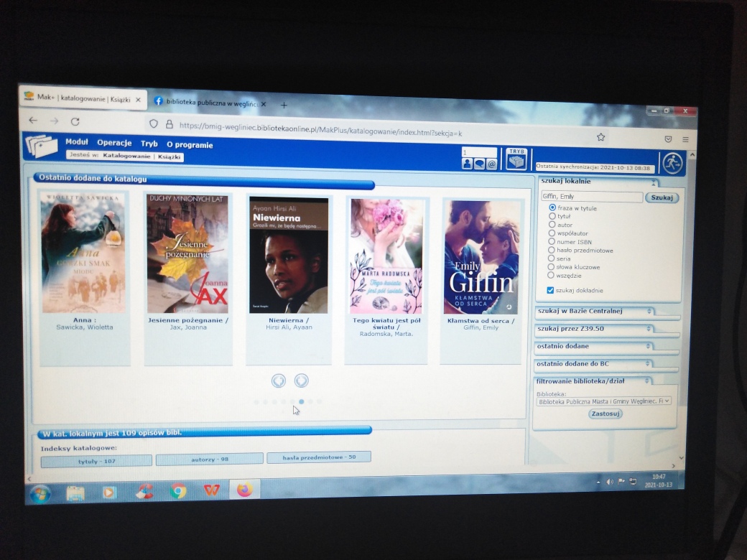This screenshot has height=560, width=747.
Task: Open the Operacje menu
Action: (x=114, y=143)
